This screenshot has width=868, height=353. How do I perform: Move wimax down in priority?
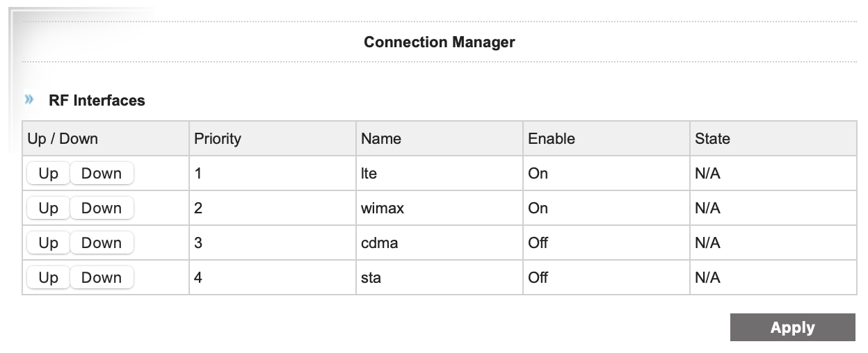(x=102, y=208)
